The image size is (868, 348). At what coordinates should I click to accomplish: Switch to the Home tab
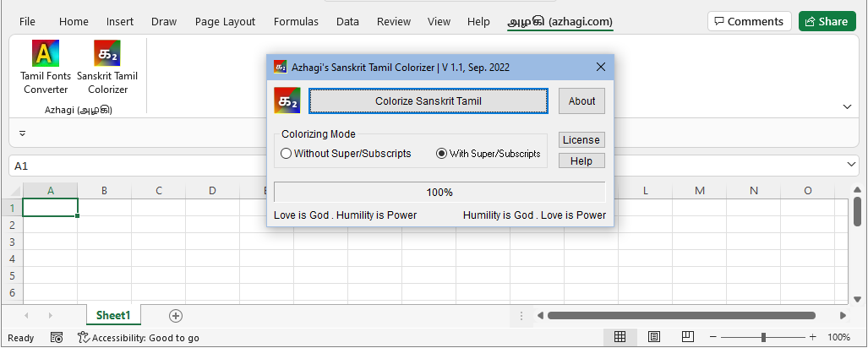[74, 22]
